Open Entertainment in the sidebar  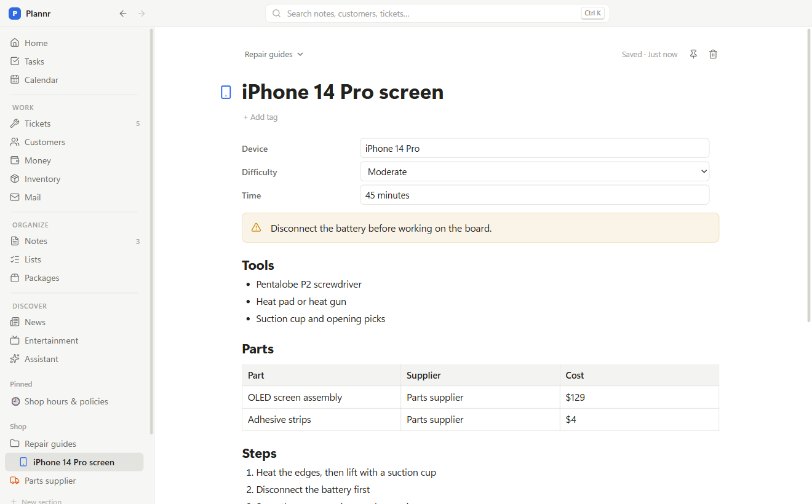click(x=75, y=341)
